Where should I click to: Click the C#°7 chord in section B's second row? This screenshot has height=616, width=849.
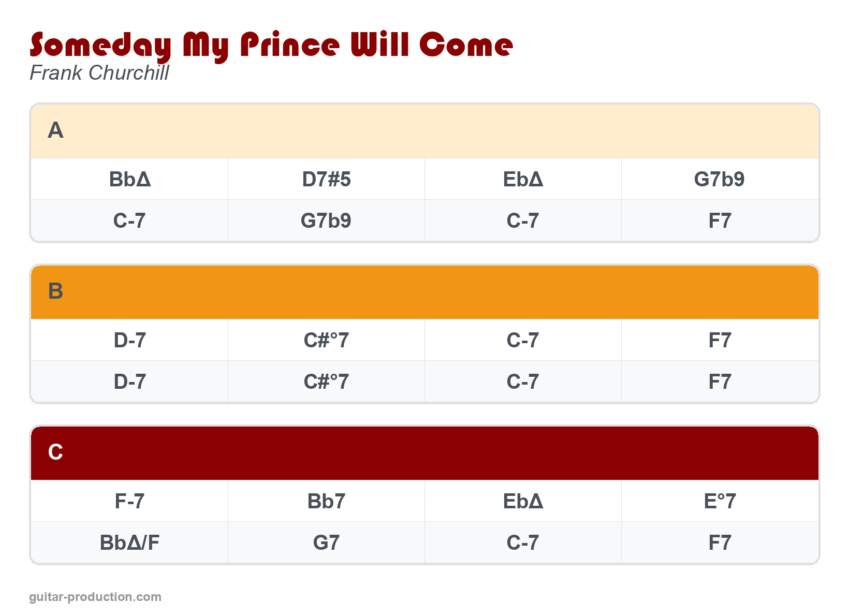click(x=326, y=382)
